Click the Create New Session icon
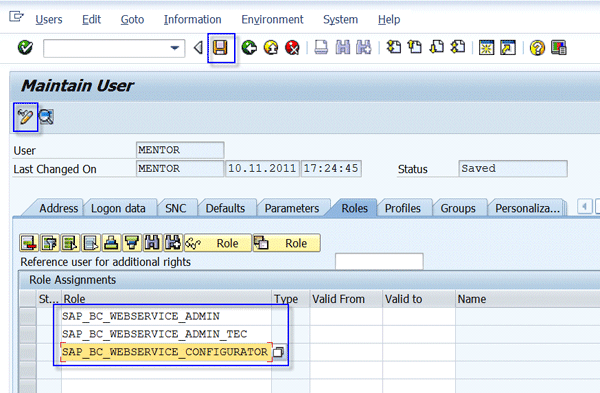Screen dimensions: 600x393 click(x=486, y=48)
